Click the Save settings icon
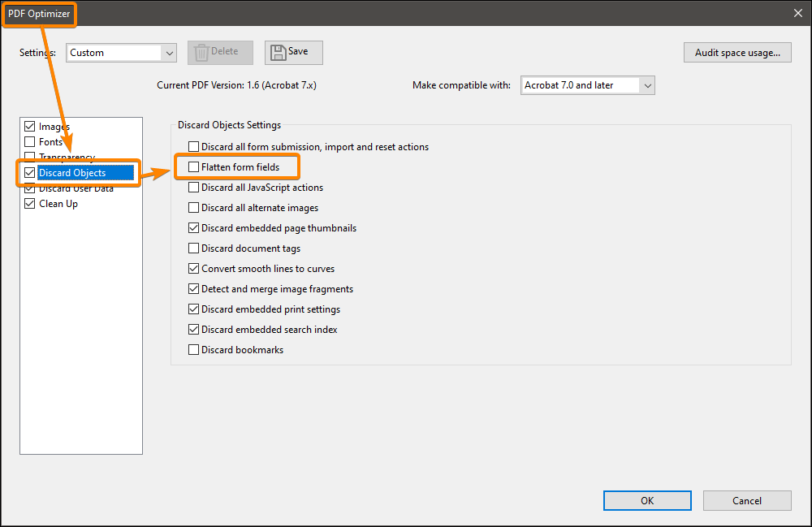Screen dimensions: 812x527 (293, 52)
